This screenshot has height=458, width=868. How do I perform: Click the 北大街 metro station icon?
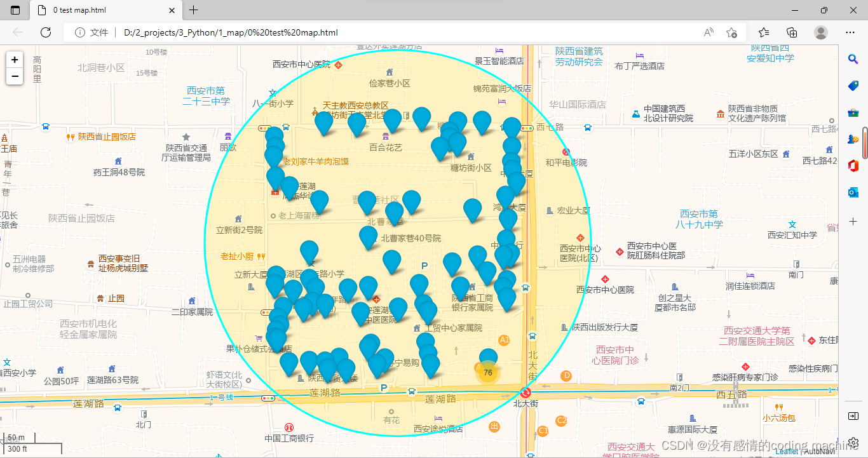click(x=526, y=393)
